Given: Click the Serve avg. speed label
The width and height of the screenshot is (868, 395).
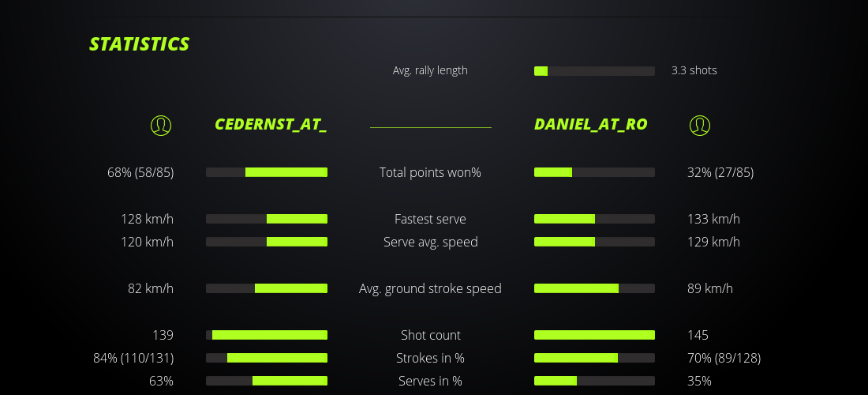Looking at the screenshot, I should [x=430, y=242].
